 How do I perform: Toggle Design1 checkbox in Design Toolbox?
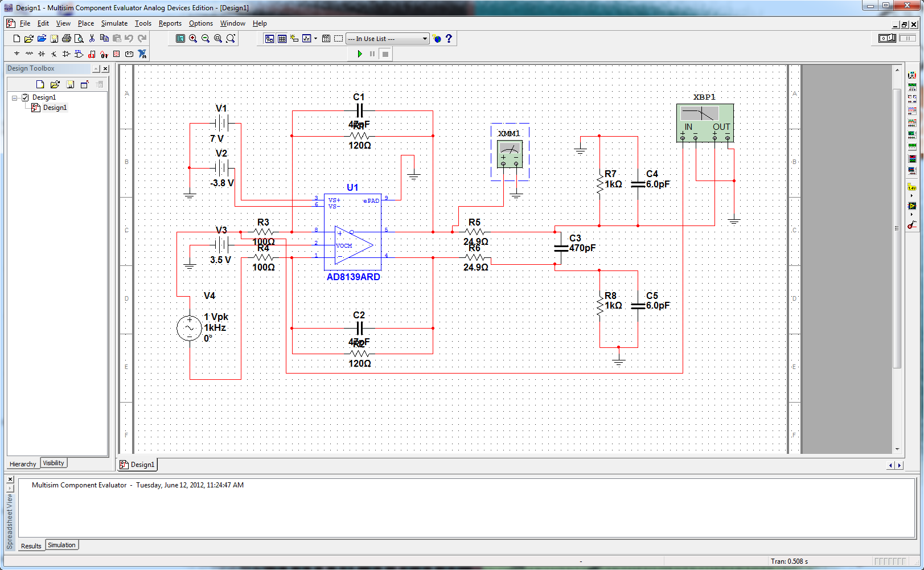(25, 97)
